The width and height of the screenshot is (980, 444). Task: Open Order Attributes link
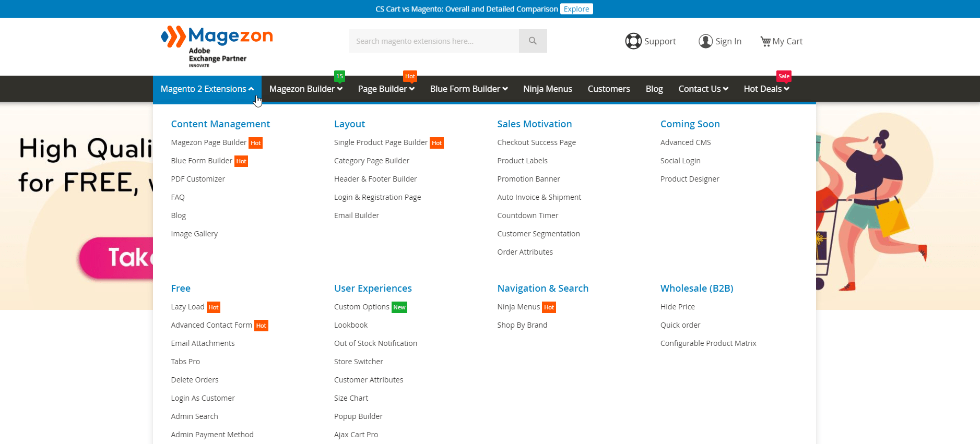click(x=525, y=252)
